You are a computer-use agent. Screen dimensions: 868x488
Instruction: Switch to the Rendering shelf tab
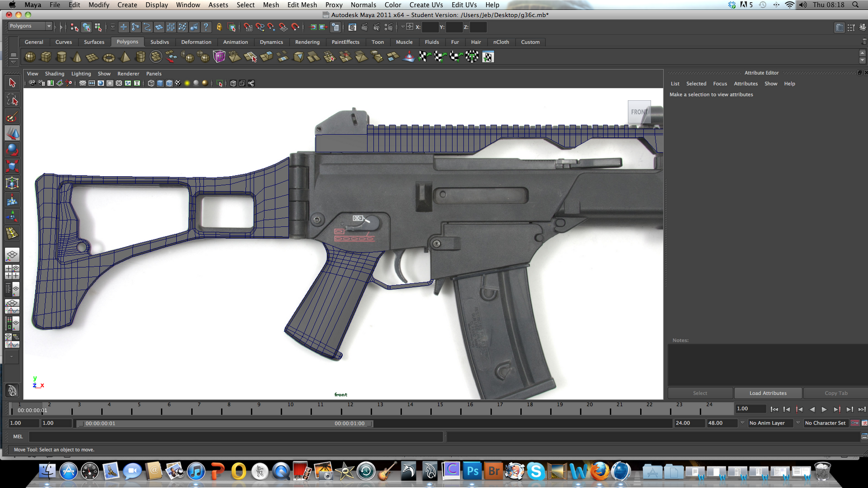pos(307,42)
